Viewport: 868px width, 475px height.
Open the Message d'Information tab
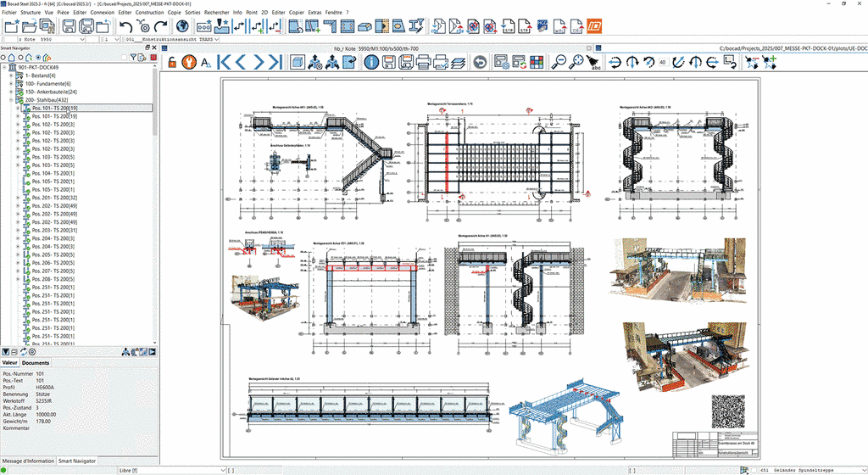[28, 461]
